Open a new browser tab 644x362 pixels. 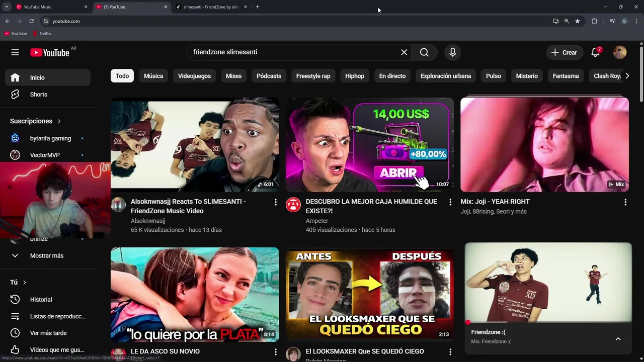point(258,7)
